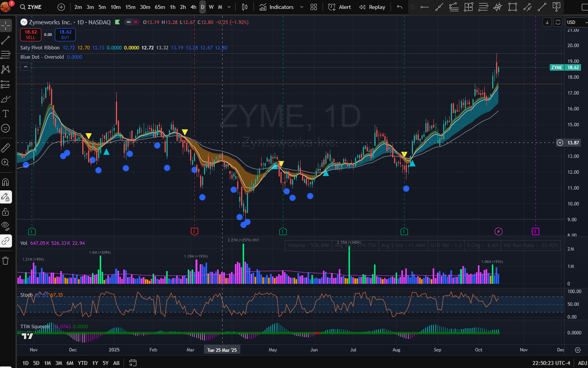Pick the horizontal ray tool in favorites bar
Screen dimensions: 588x368
[x=425, y=7]
